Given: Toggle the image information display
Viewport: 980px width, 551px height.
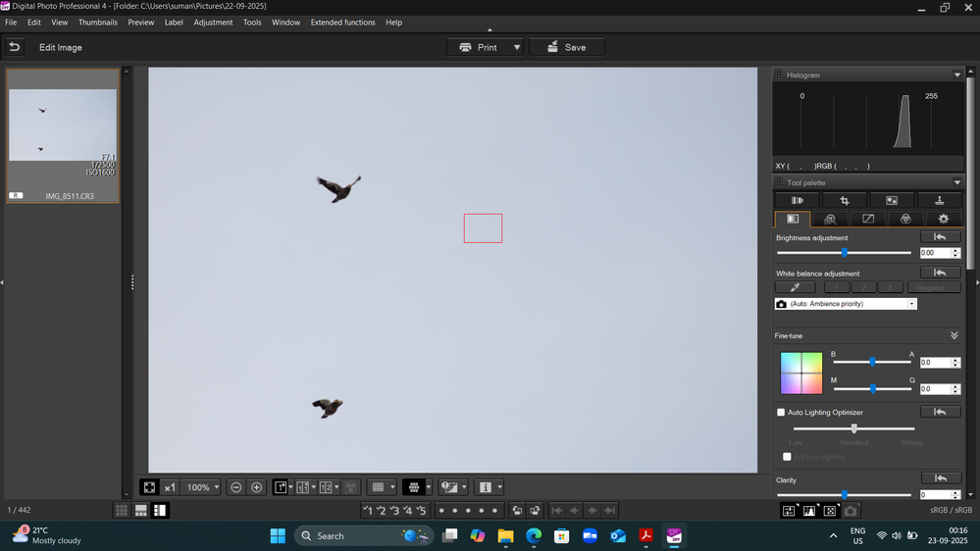Looking at the screenshot, I should point(485,487).
